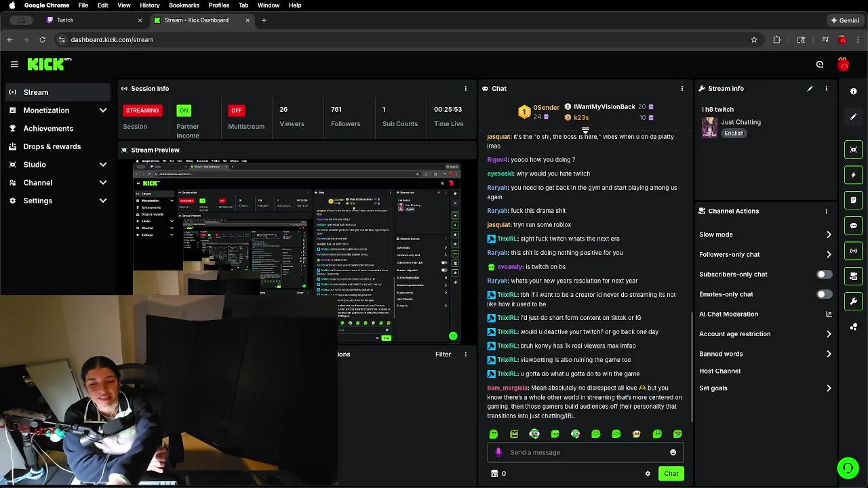Click the green Chat send button

pos(671,474)
